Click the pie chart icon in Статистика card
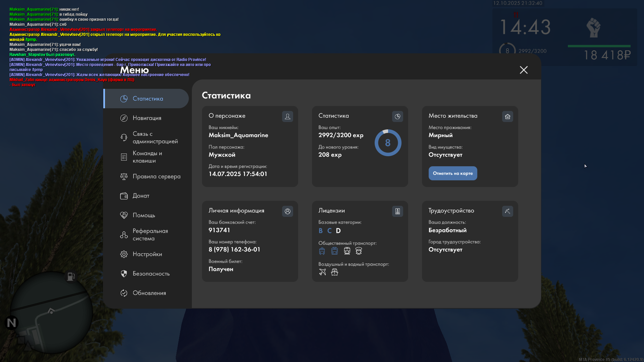Image resolution: width=644 pixels, height=362 pixels. click(397, 116)
